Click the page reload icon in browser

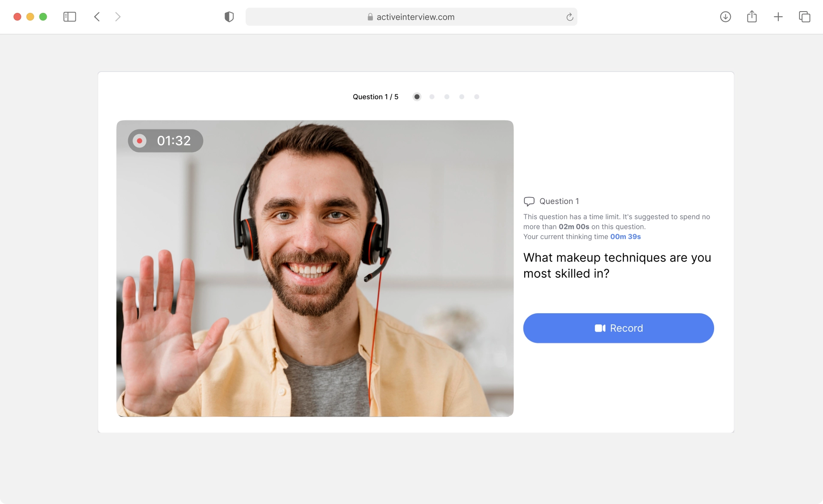[570, 16]
